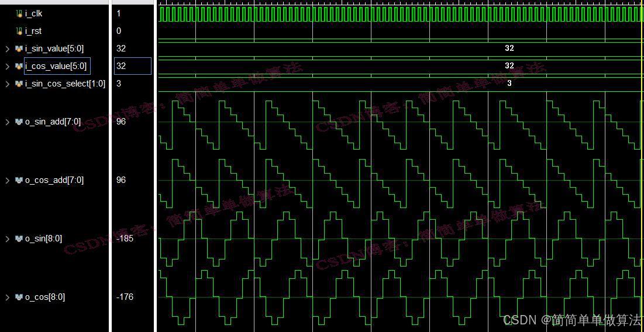Viewport: 644px width, 332px height.
Task: Click the highlighted i_cos_value value 32 cell
Action: 133,66
